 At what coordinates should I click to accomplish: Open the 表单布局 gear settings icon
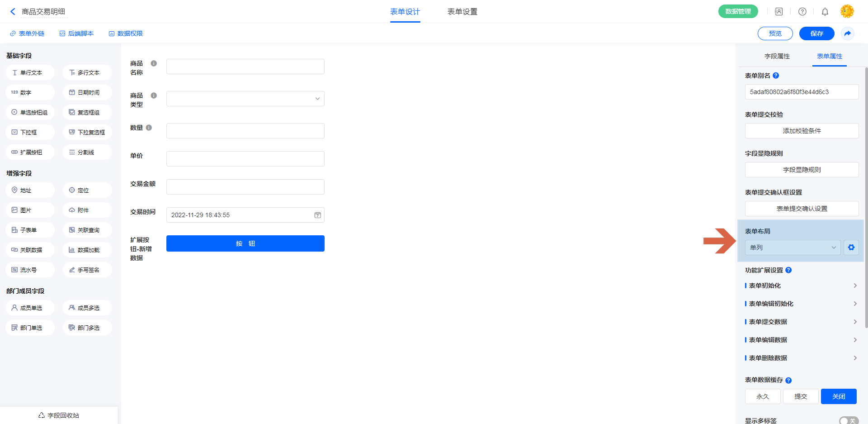click(851, 248)
